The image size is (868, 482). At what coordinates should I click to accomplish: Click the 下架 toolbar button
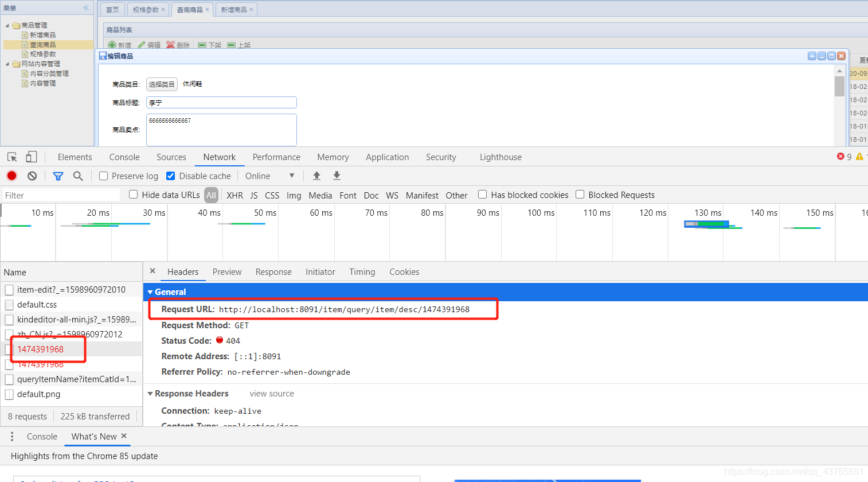tap(209, 45)
